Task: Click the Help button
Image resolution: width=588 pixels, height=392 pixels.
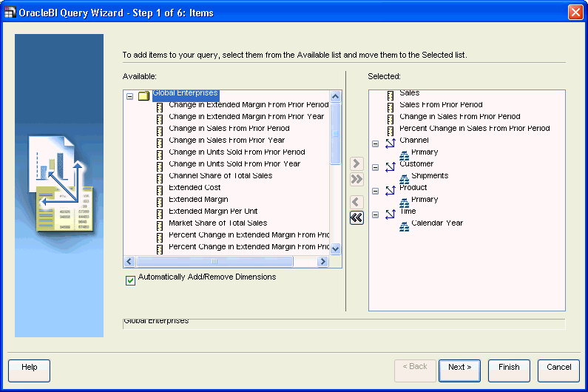Action: coord(30,371)
